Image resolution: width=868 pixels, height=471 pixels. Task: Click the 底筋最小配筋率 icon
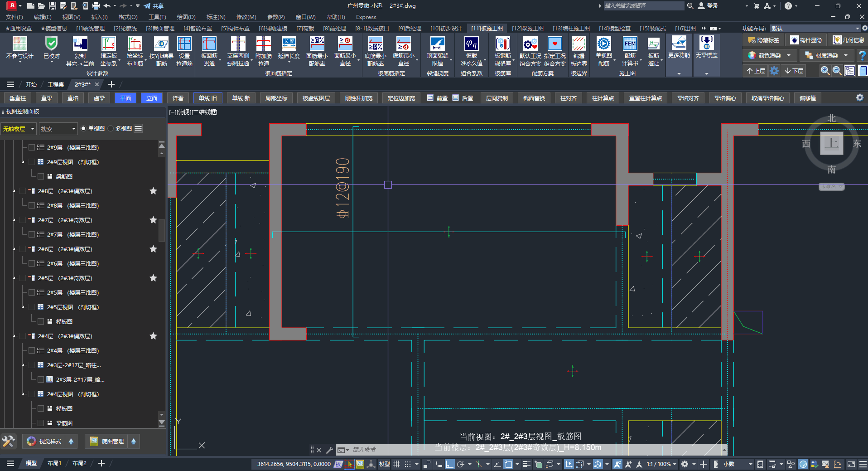pyautogui.click(x=376, y=44)
